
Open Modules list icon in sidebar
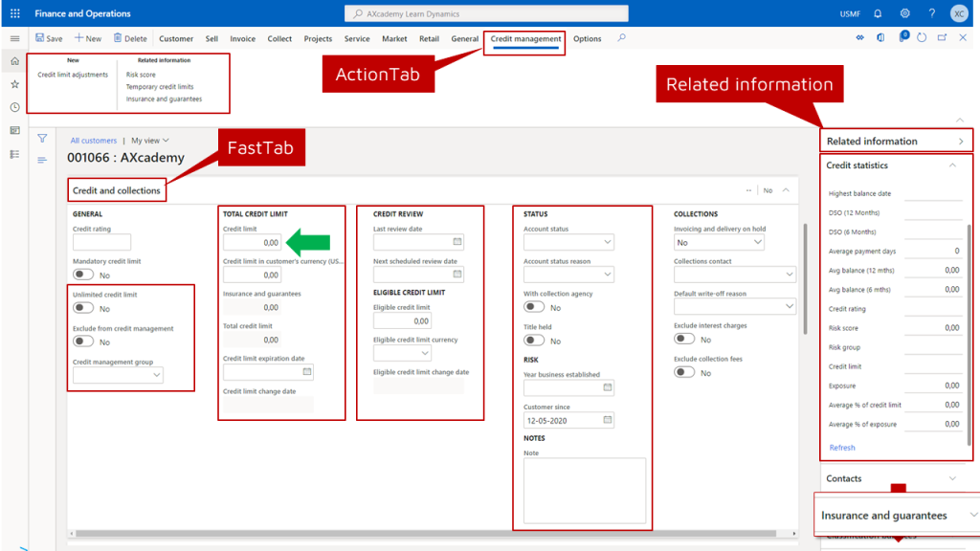(x=15, y=154)
